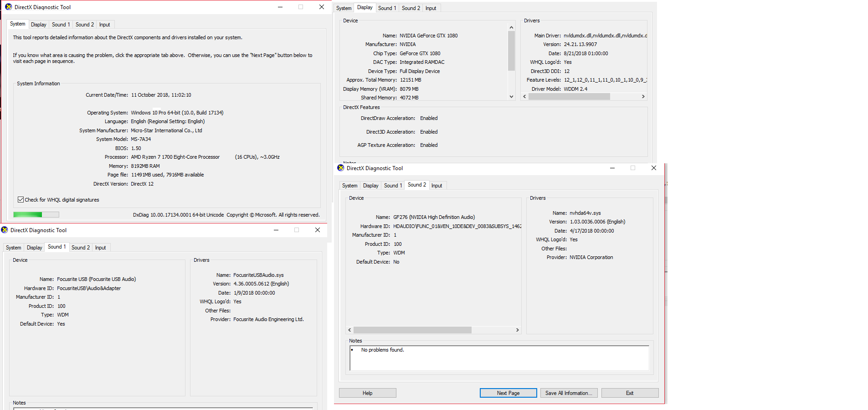Open System tab in Sound 2 window

click(x=350, y=186)
